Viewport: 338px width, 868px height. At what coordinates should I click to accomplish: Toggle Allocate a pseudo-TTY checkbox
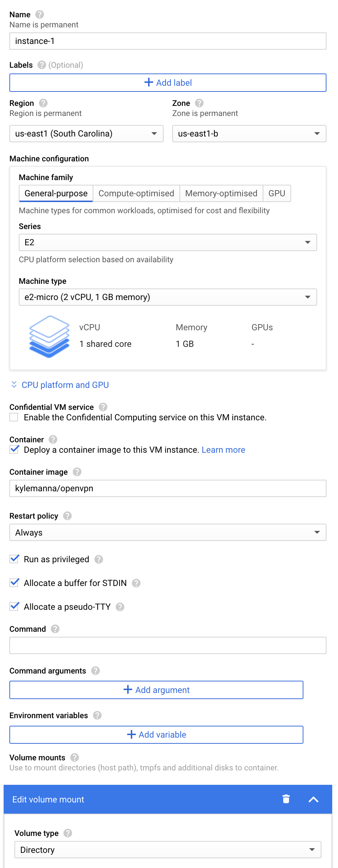point(14,607)
